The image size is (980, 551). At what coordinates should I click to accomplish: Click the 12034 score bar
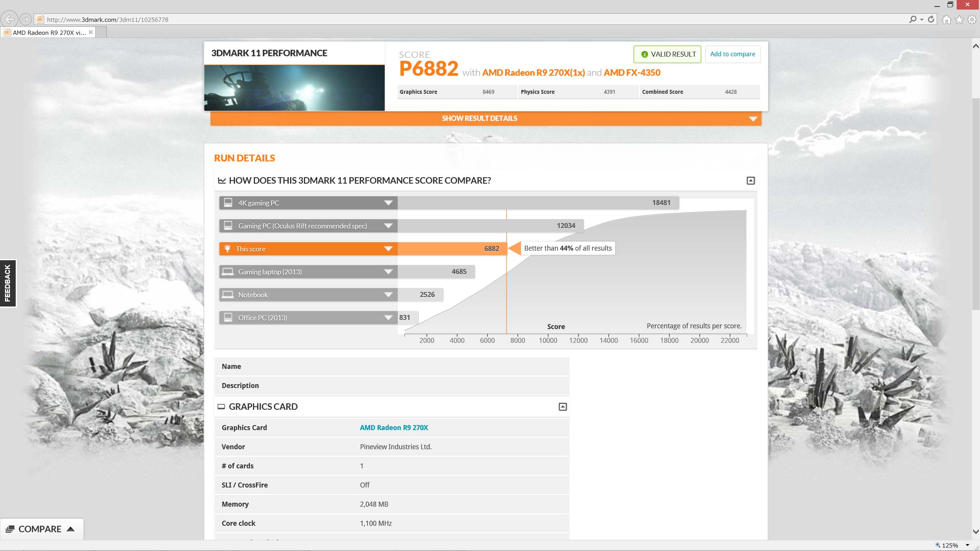click(x=490, y=226)
